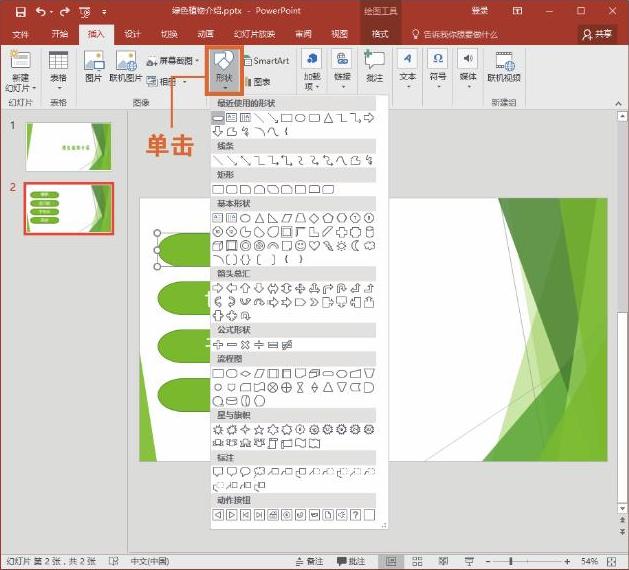Image resolution: width=629 pixels, height=570 pixels.
Task: Insert a 图表 chart from ribbon
Action: tap(258, 82)
